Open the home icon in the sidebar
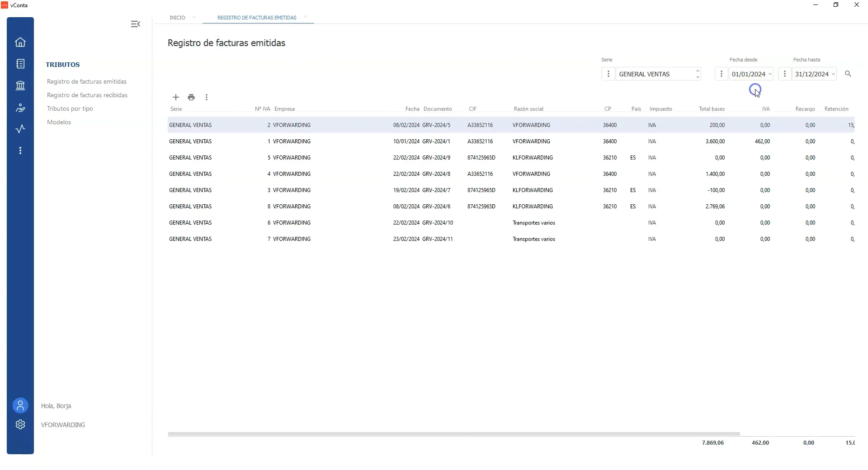This screenshot has height=470, width=868. point(20,42)
